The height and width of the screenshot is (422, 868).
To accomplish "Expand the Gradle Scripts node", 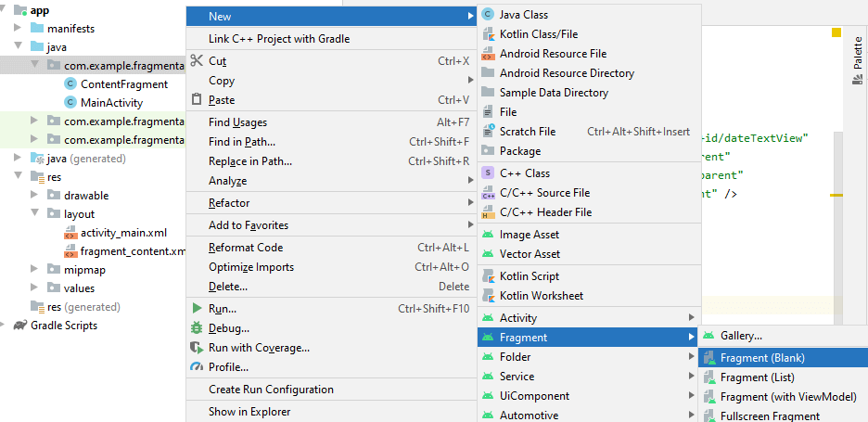I will (x=6, y=326).
